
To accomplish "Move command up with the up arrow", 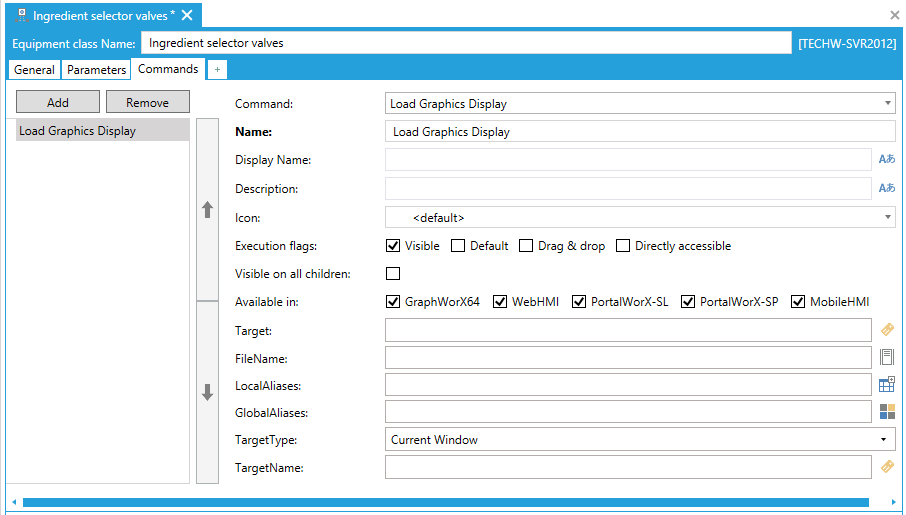I will [x=208, y=209].
